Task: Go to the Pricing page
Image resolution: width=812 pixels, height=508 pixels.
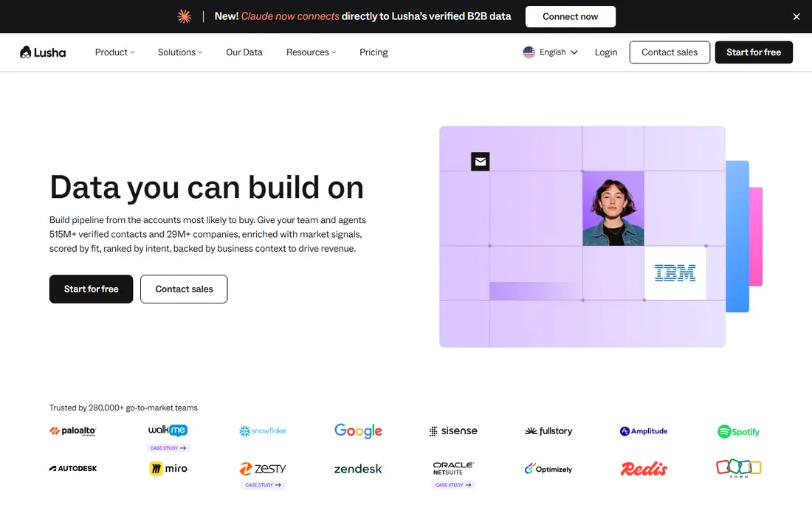Action: pos(374,52)
